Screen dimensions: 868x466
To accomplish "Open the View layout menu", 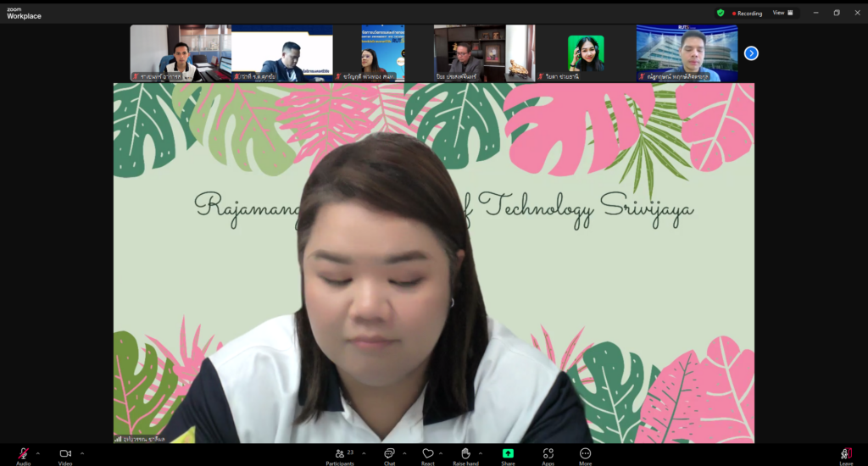I will (782, 13).
